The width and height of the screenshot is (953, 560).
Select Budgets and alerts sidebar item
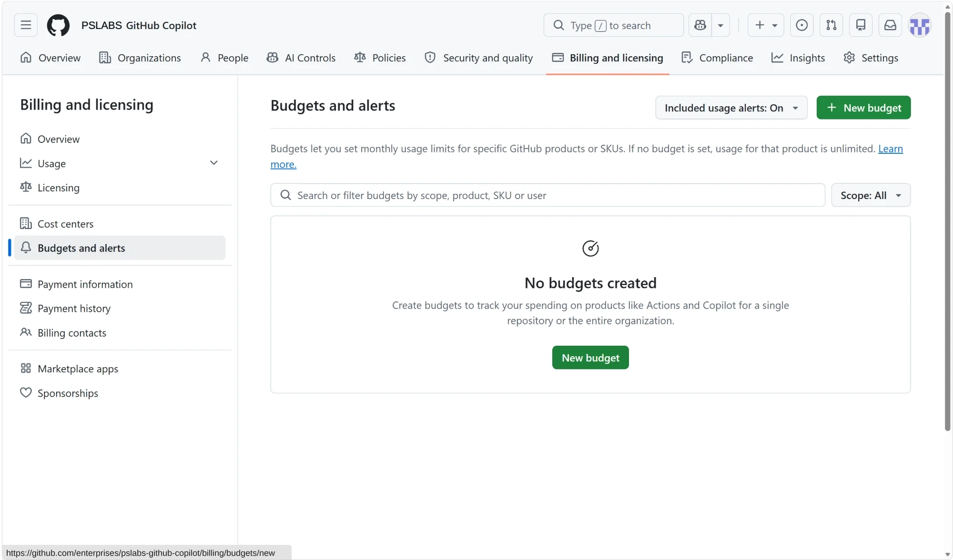pos(120,248)
